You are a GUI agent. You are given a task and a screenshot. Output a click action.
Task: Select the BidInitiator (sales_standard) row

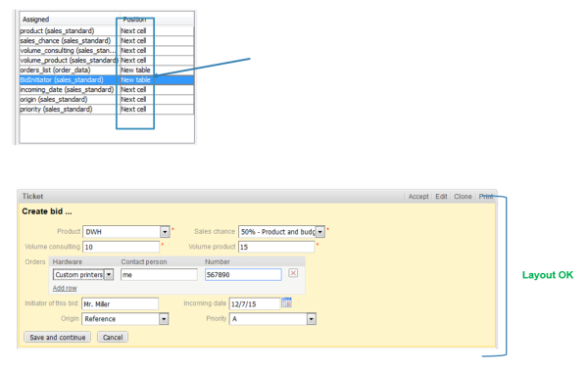(107, 79)
